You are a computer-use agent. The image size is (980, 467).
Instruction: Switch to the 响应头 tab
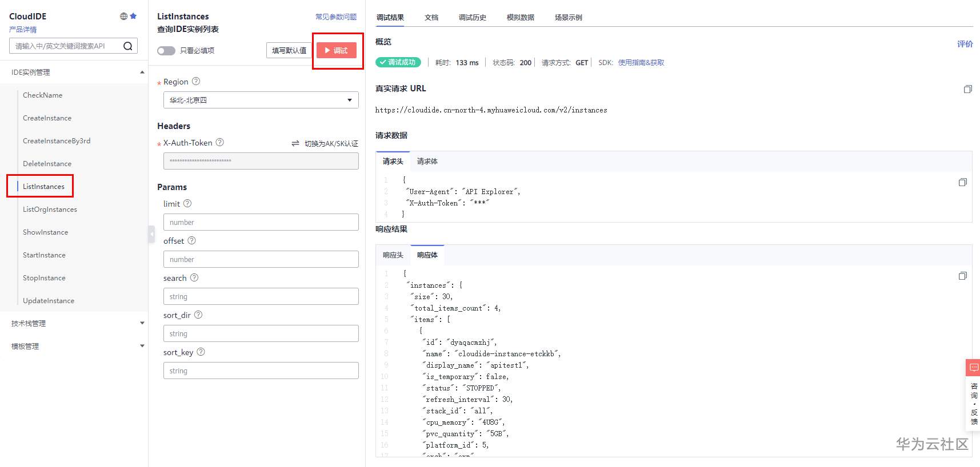393,255
